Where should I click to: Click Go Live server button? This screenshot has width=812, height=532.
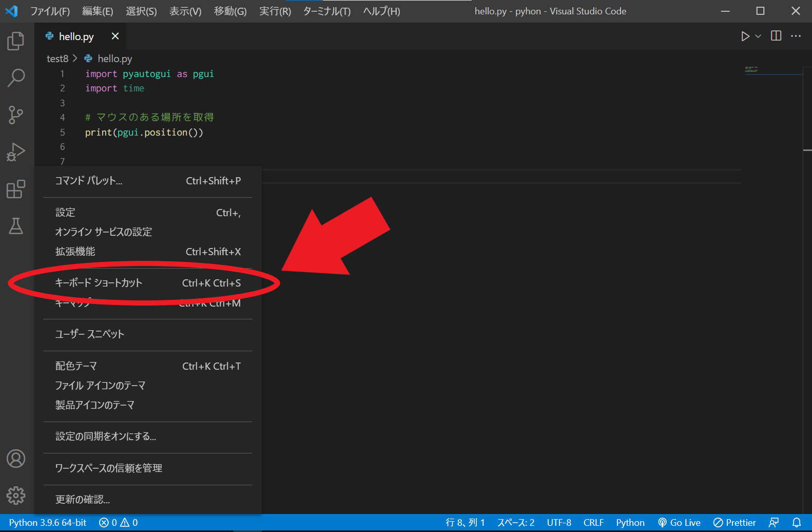pyautogui.click(x=679, y=523)
